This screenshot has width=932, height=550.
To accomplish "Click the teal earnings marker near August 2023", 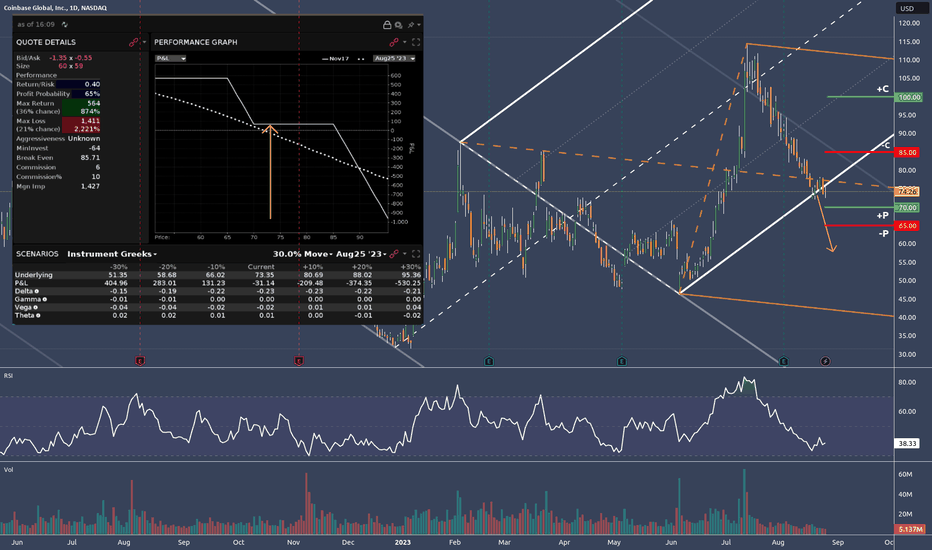I will coord(783,361).
